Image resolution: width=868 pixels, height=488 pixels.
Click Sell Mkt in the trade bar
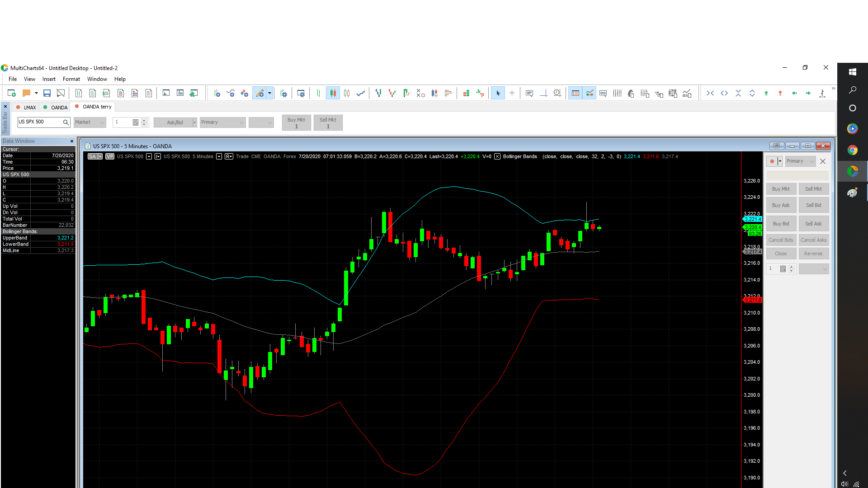pos(328,122)
